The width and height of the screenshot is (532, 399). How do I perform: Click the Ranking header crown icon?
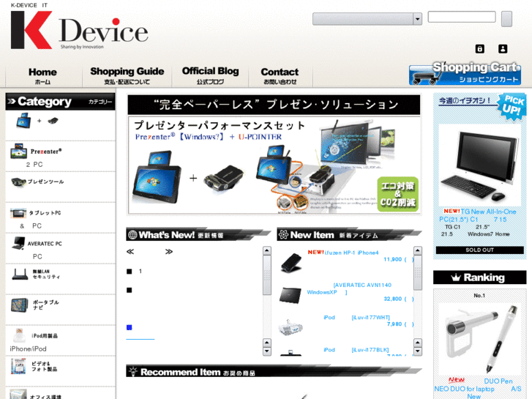tap(456, 277)
